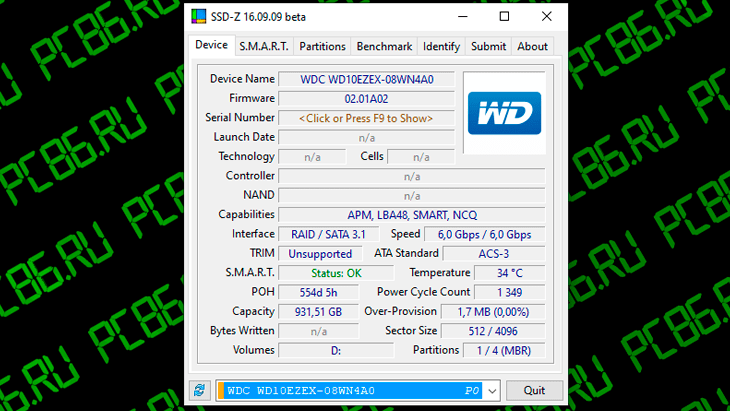Close the SSD-Z window
730x411 pixels.
(x=547, y=17)
